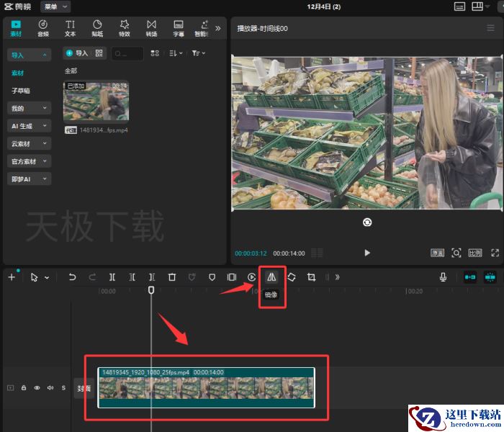Image resolution: width=504 pixels, height=432 pixels.
Task: Click the rotate handle below the preview
Action: pyautogui.click(x=367, y=222)
